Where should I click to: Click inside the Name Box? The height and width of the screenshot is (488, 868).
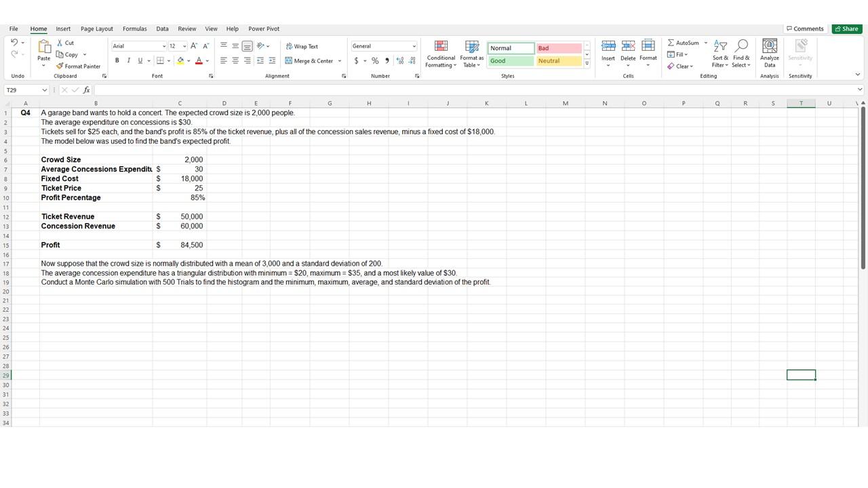point(24,89)
